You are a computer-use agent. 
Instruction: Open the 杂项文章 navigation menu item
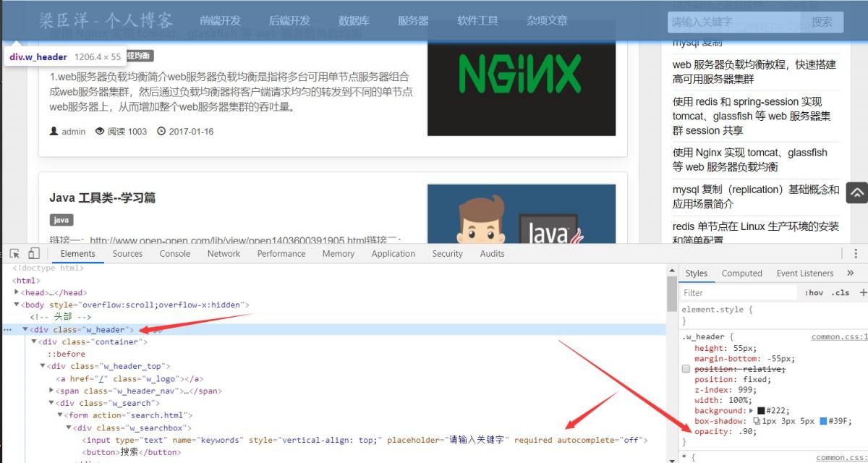(547, 21)
